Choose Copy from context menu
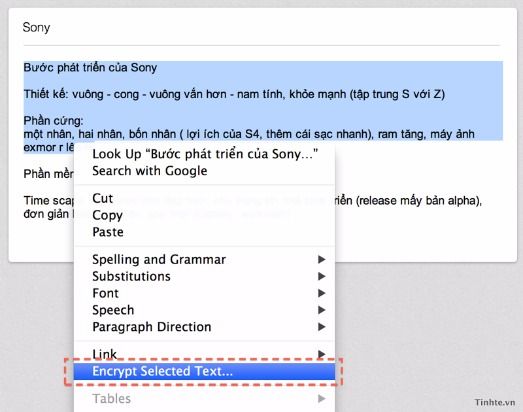Viewport: 523px width, 412px height. click(204, 215)
